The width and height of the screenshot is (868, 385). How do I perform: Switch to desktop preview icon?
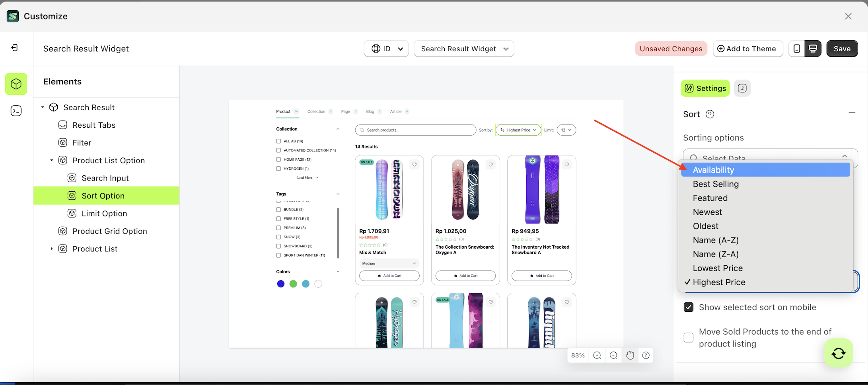(x=813, y=49)
